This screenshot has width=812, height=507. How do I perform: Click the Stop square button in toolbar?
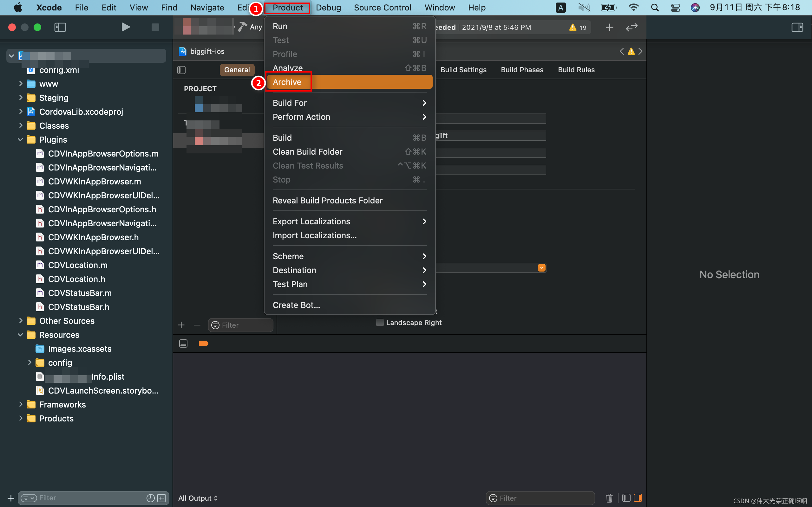pos(155,27)
